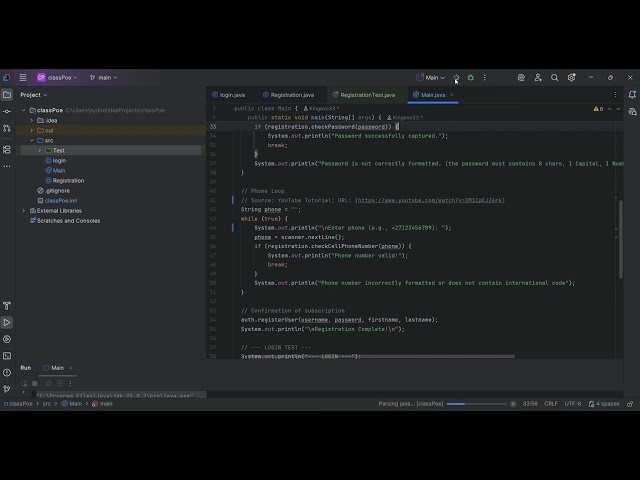Open the Main run configuration dropdown

(431, 77)
